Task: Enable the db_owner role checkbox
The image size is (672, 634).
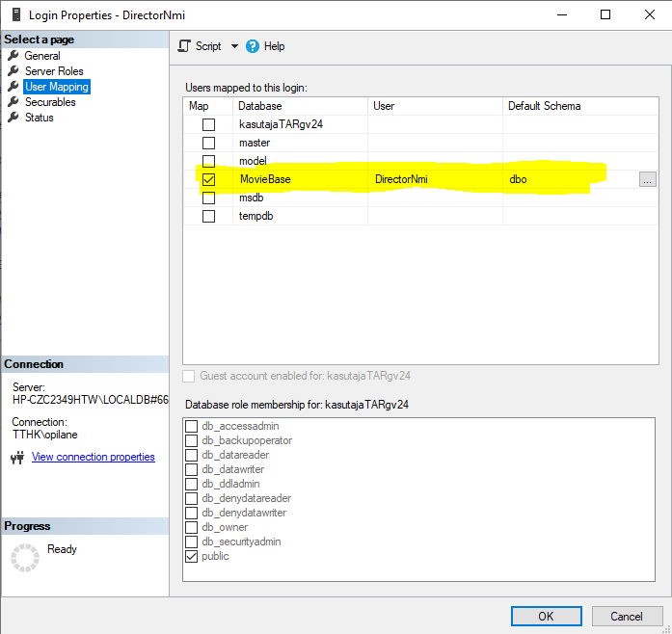Action: [192, 527]
